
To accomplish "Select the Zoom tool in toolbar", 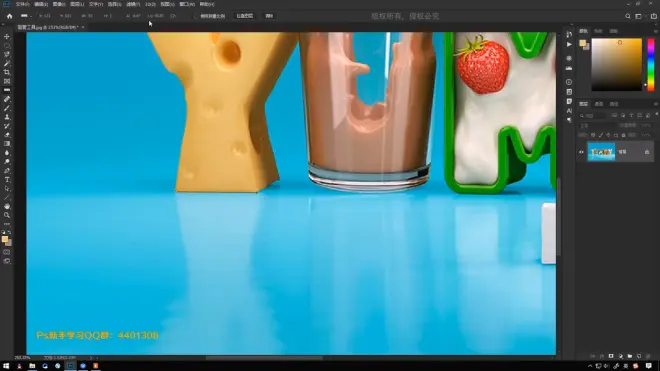I will (7, 215).
